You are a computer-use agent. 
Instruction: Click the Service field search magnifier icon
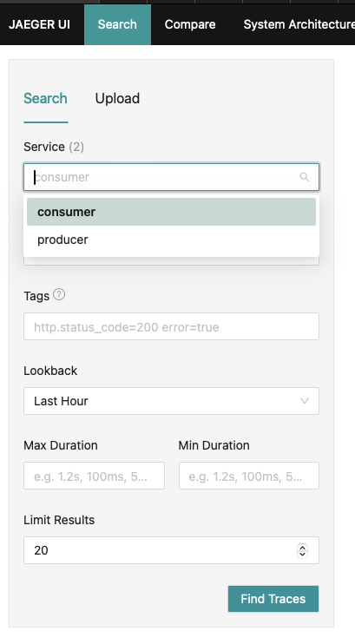click(304, 177)
